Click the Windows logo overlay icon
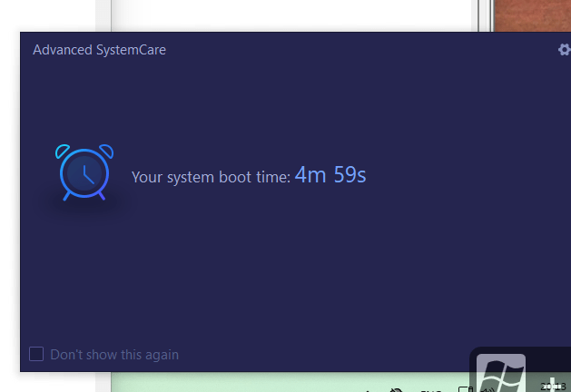 pyautogui.click(x=501, y=373)
